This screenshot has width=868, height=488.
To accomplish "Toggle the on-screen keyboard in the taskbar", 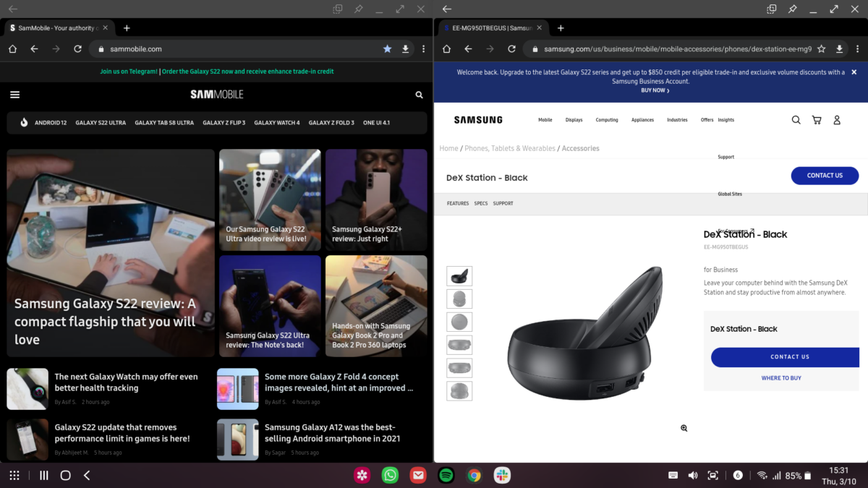I will coord(673,475).
